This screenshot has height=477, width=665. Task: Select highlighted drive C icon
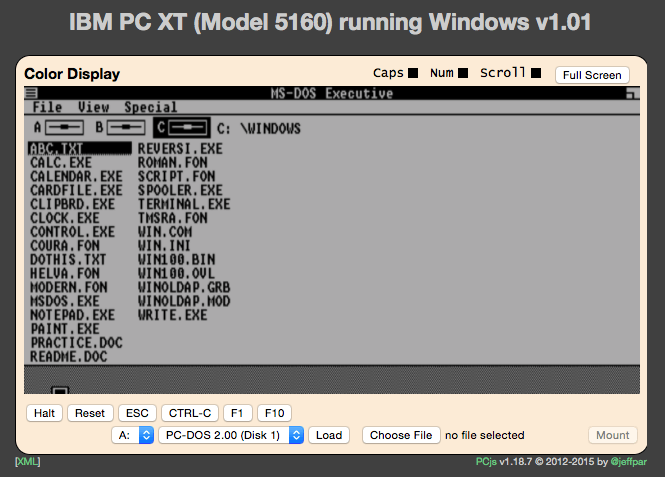[182, 128]
